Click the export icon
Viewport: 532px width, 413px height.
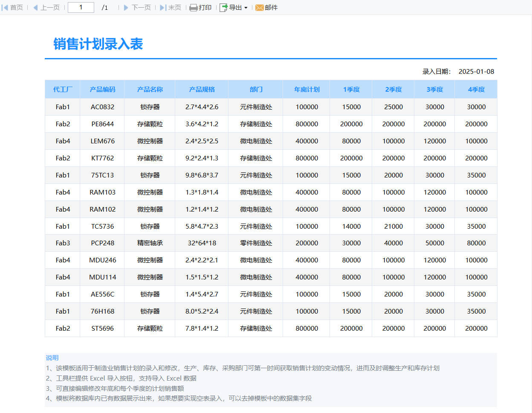pos(223,8)
